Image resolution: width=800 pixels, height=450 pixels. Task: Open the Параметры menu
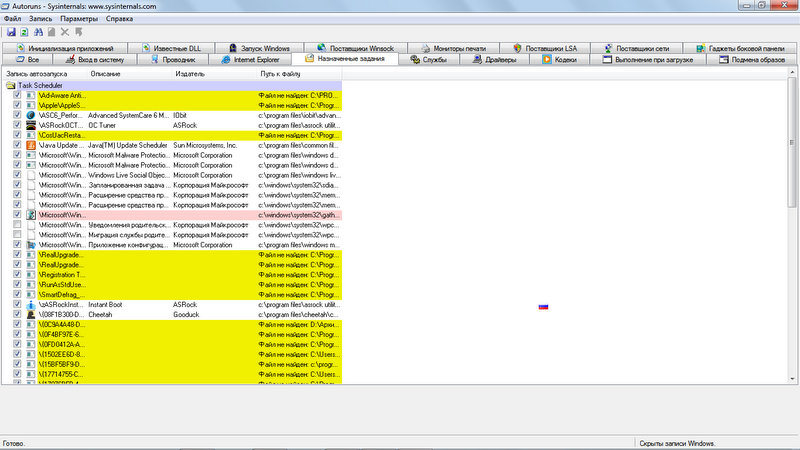pos(79,19)
